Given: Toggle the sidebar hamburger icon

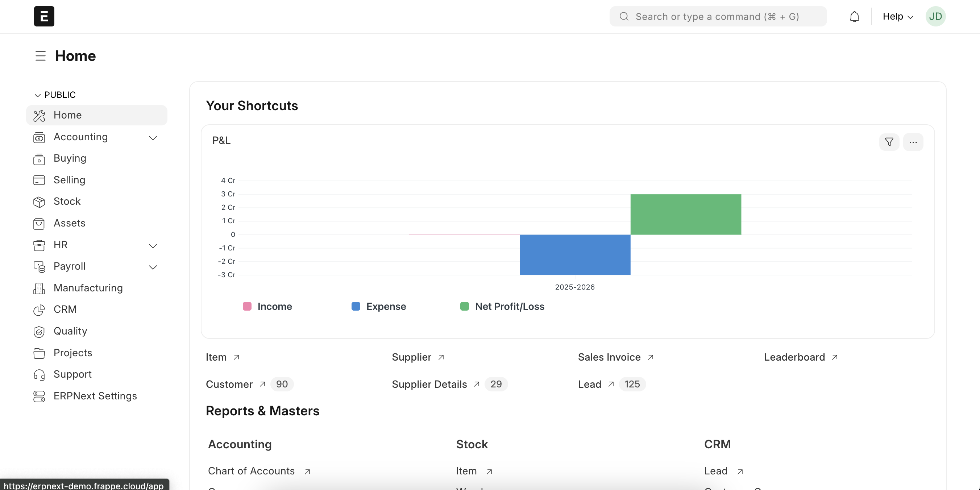Looking at the screenshot, I should (x=40, y=56).
